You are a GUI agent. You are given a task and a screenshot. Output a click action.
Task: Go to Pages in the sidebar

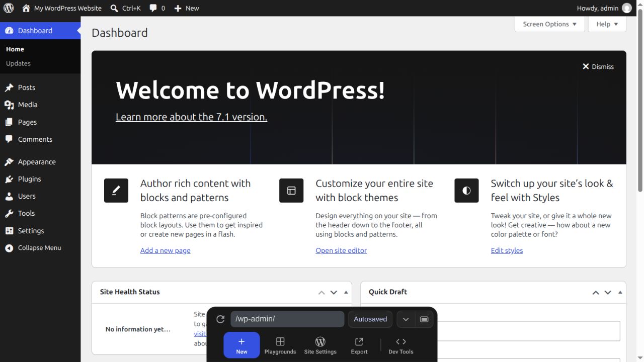tap(40, 122)
